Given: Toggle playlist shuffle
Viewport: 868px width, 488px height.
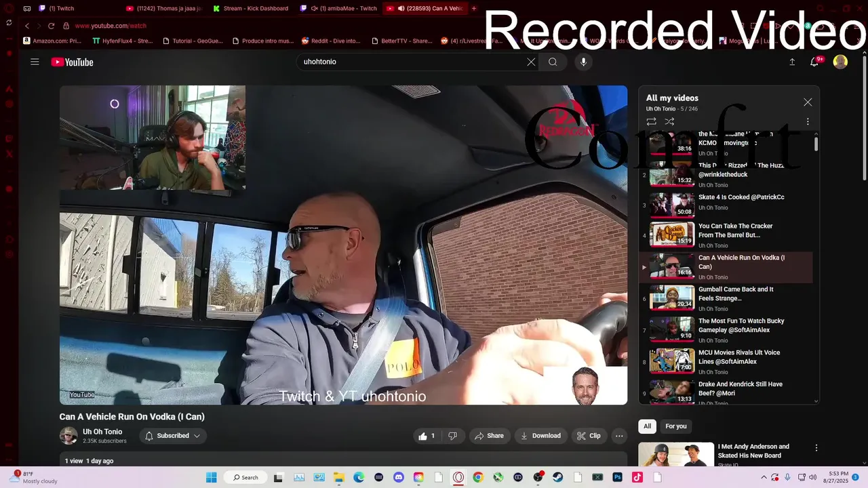Looking at the screenshot, I should pyautogui.click(x=669, y=121).
